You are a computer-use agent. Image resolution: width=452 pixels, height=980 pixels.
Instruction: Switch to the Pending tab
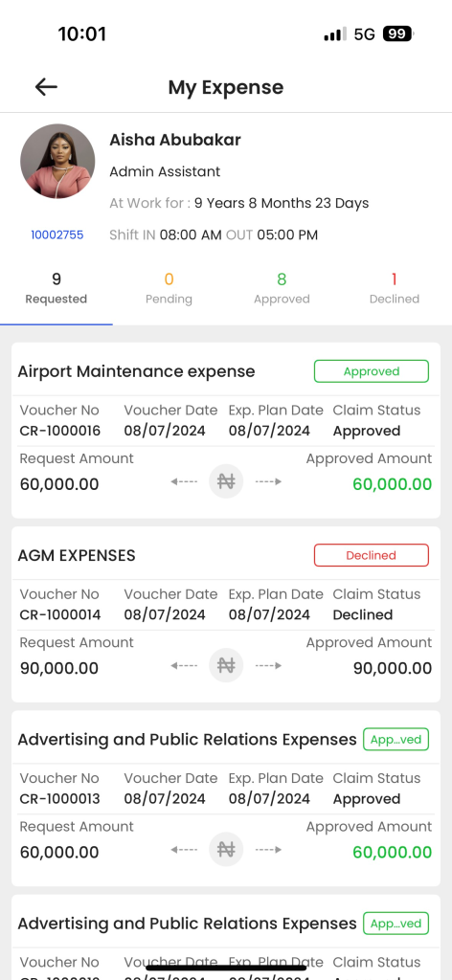(x=169, y=288)
